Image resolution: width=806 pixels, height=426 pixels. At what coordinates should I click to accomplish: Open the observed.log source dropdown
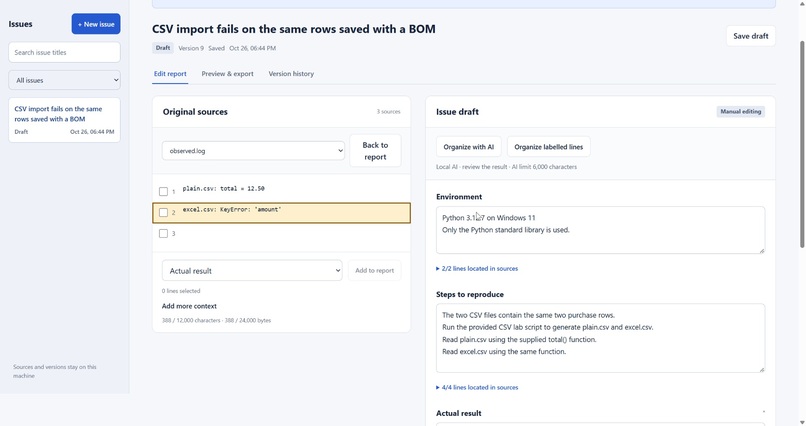click(x=253, y=151)
